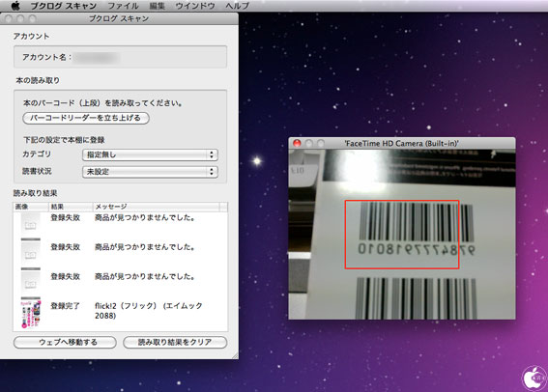548x392 pixels.
Task: Open the ヘルプ menu
Action: click(x=237, y=6)
